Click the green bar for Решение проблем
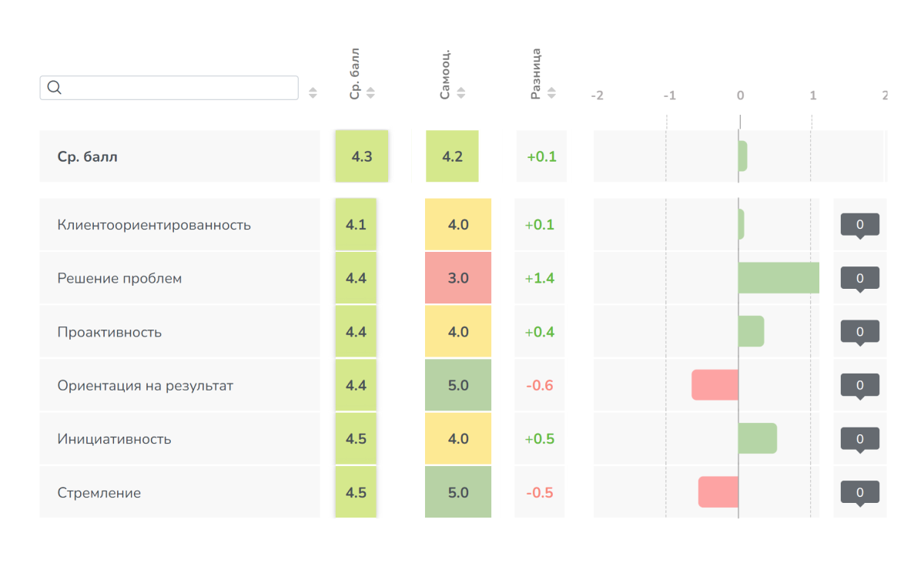This screenshot has height=563, width=924. click(x=778, y=278)
